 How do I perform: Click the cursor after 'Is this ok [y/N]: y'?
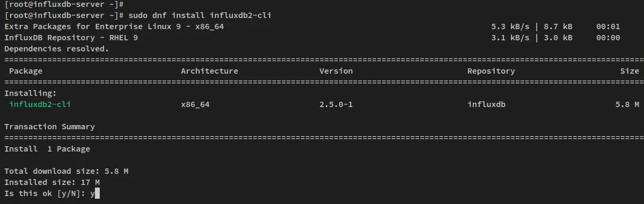(x=98, y=193)
